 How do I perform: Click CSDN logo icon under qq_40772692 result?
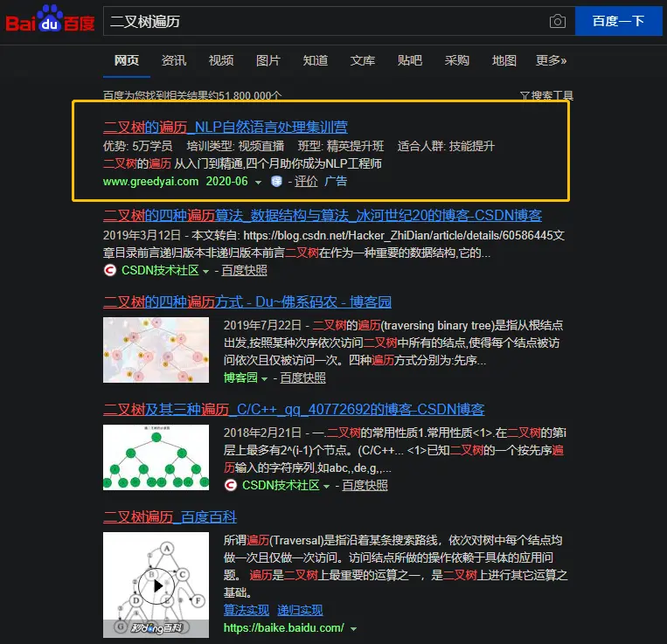pos(230,485)
